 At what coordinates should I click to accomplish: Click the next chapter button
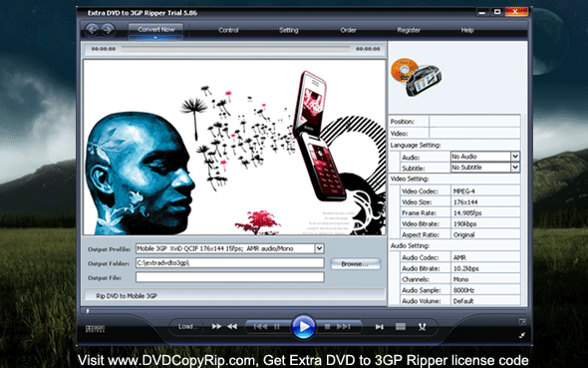(x=344, y=327)
